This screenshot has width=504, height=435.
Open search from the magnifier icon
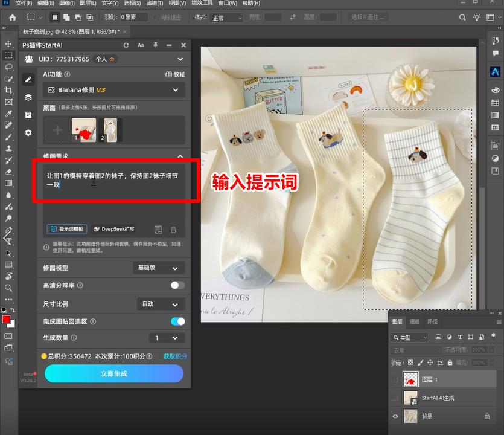click(462, 18)
